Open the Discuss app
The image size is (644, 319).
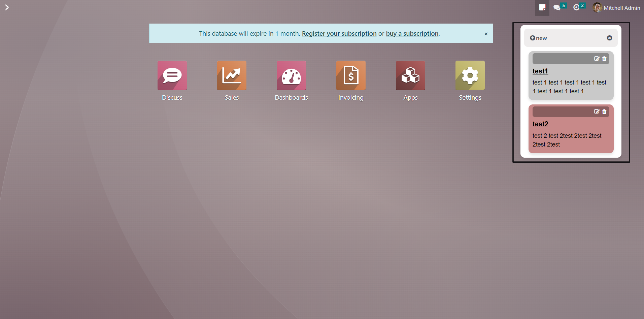point(172,75)
